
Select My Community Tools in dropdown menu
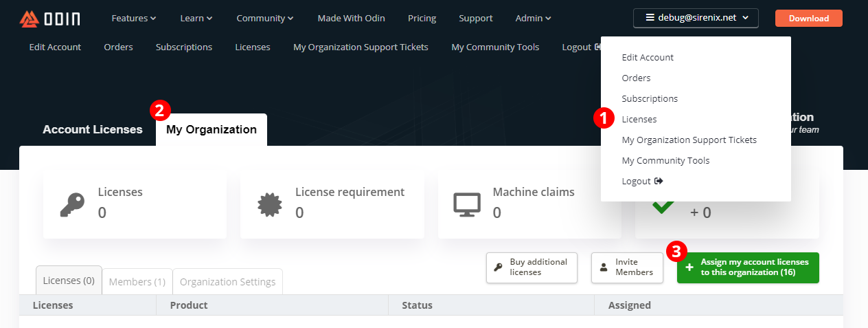pyautogui.click(x=665, y=160)
